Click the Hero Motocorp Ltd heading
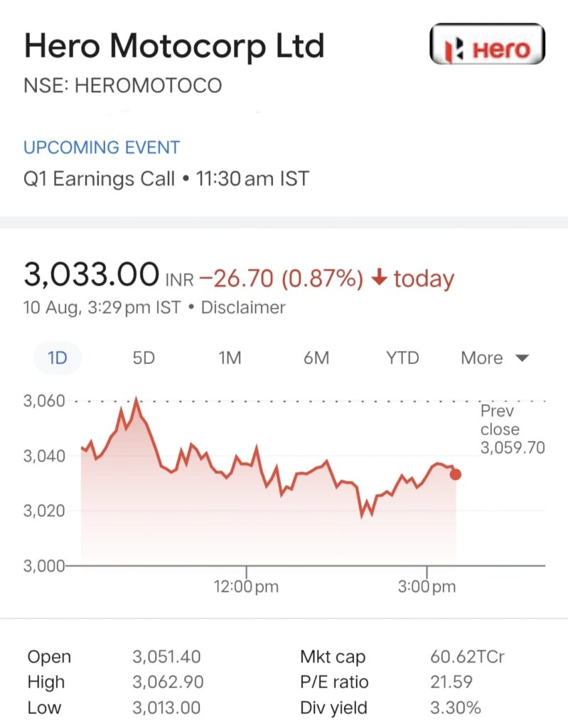The width and height of the screenshot is (568, 728). [174, 46]
